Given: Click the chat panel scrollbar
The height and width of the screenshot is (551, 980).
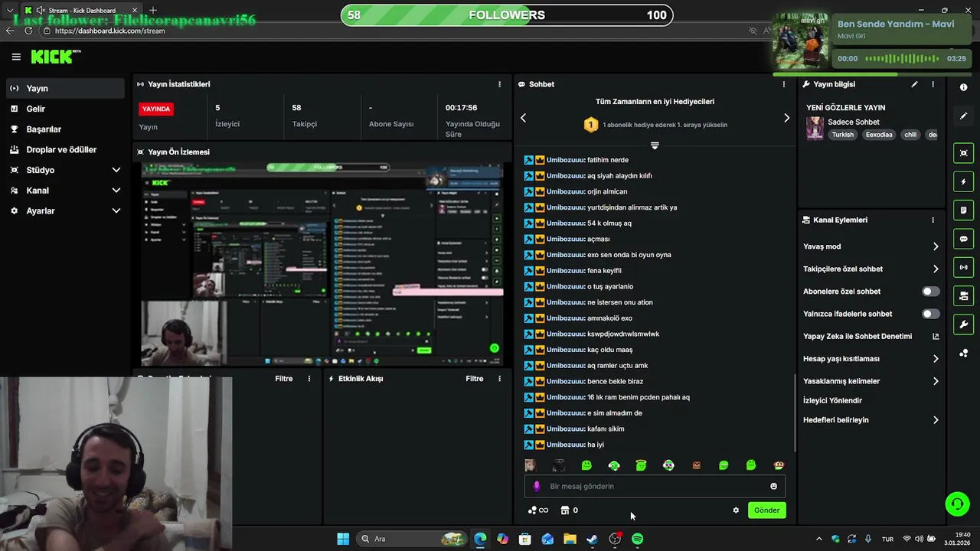Looking at the screenshot, I should pyautogui.click(x=794, y=412).
